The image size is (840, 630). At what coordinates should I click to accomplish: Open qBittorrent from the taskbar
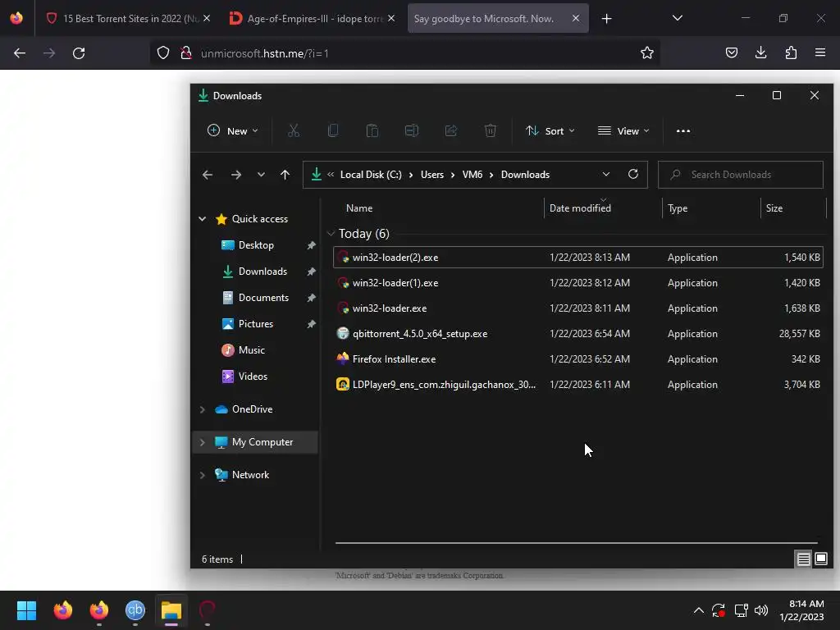click(x=135, y=610)
